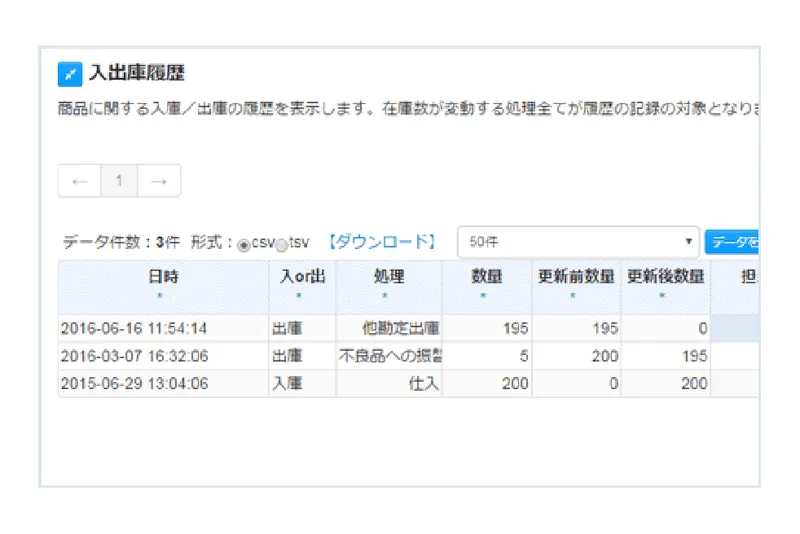Screen dimensions: 800x534
Task: Click the 不良品への振替 processing cell
Action: pos(390,356)
